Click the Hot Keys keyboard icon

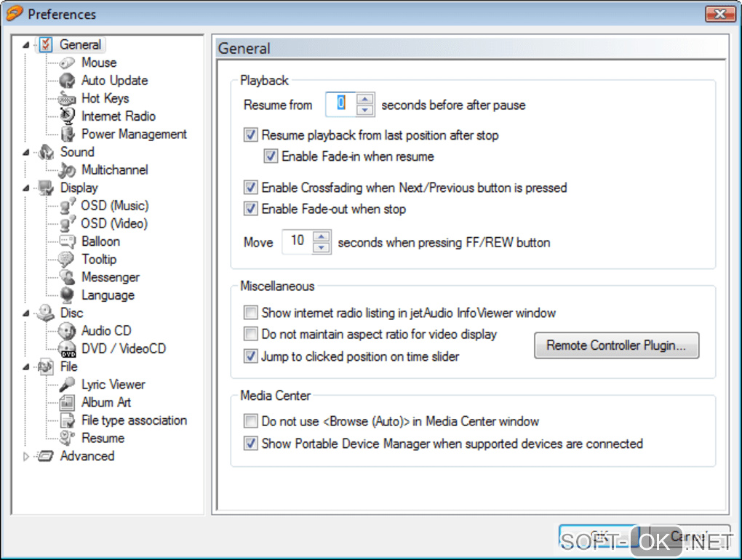[x=68, y=98]
